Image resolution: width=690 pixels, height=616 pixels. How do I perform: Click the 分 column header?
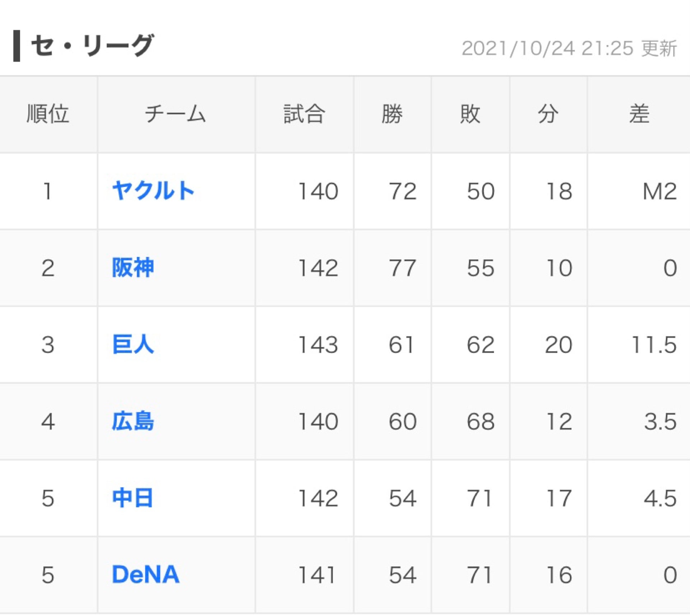(x=548, y=114)
